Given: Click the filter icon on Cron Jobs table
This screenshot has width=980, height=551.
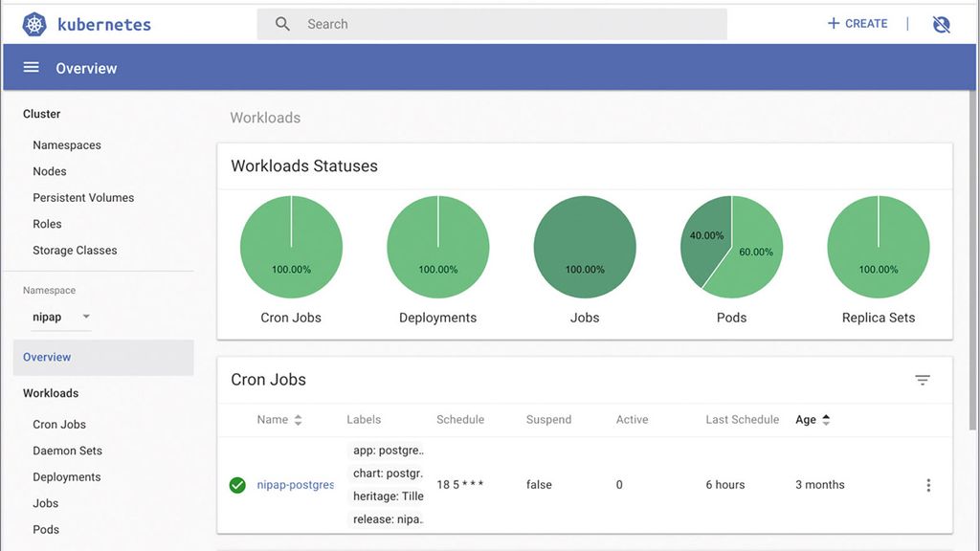Looking at the screenshot, I should point(922,380).
